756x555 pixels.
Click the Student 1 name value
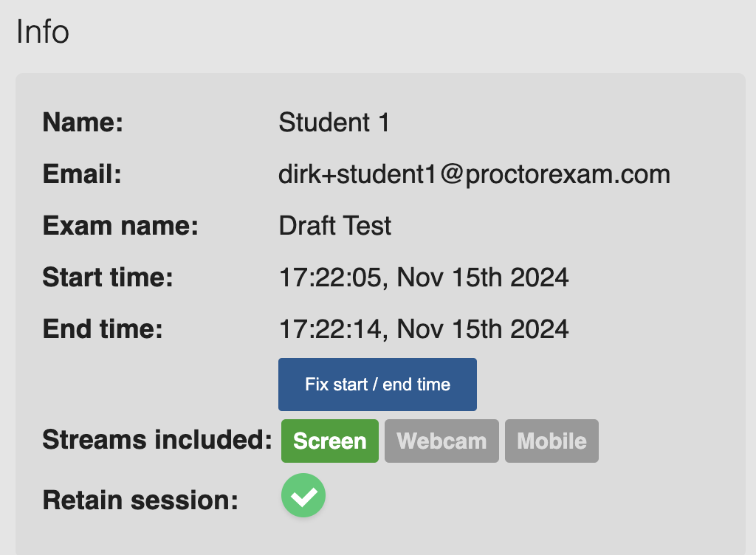click(x=334, y=123)
